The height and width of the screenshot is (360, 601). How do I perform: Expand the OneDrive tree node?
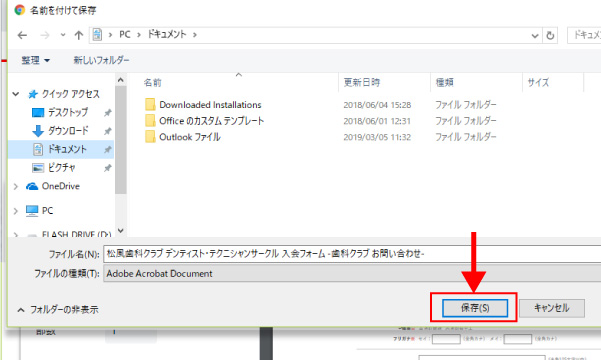click(x=16, y=186)
